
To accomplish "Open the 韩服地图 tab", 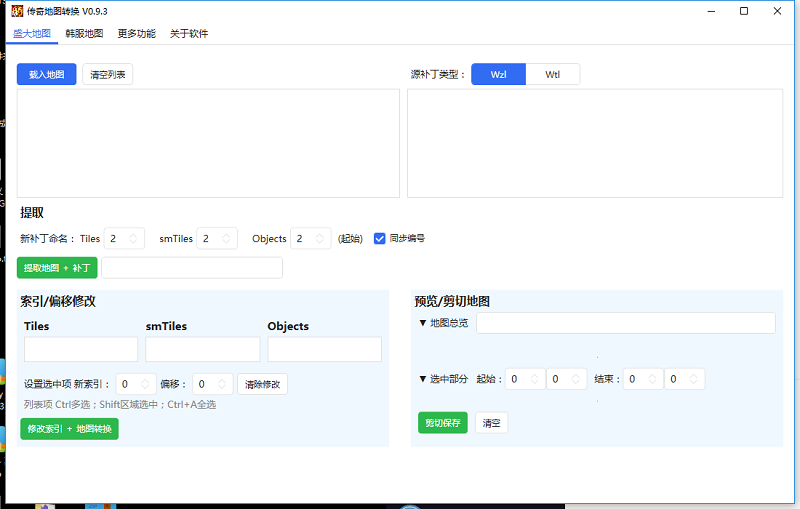I will [84, 34].
